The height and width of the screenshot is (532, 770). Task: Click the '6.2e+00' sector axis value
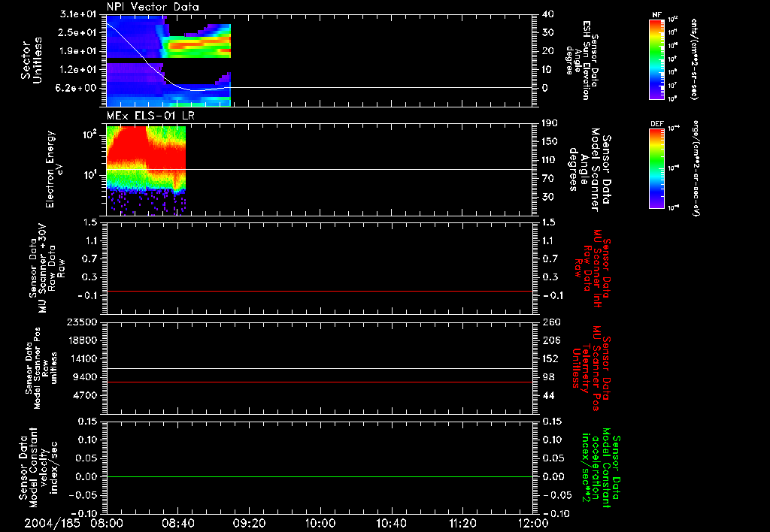[x=77, y=88]
